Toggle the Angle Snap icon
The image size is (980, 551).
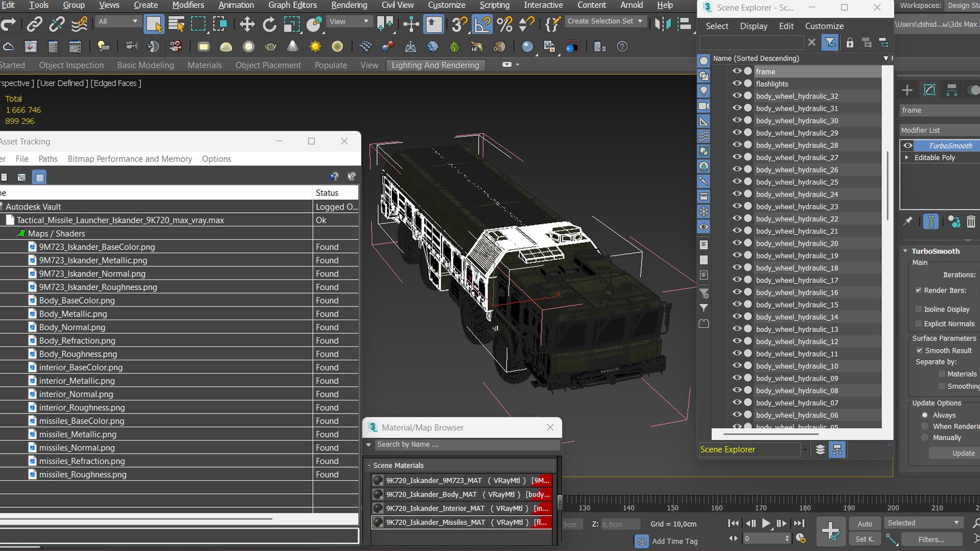[482, 24]
